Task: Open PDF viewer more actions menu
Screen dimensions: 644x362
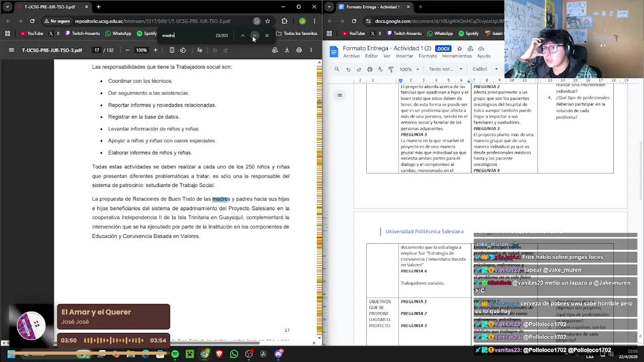Action: pos(311,50)
